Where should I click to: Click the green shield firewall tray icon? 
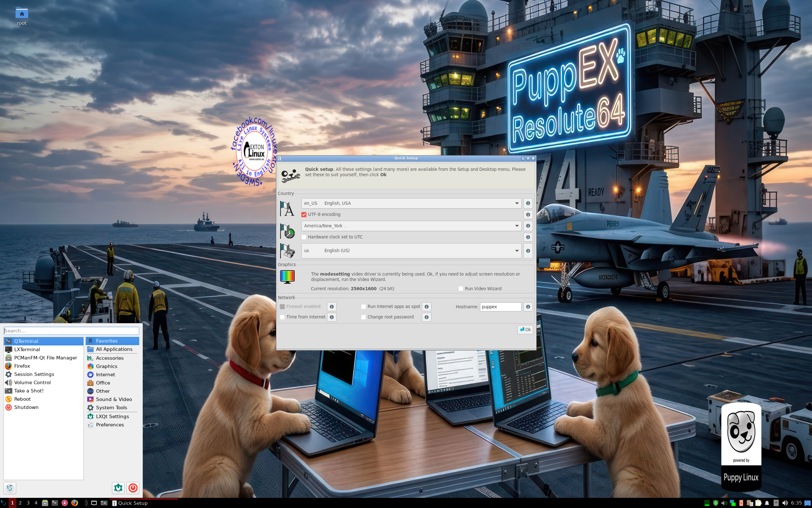(x=716, y=503)
